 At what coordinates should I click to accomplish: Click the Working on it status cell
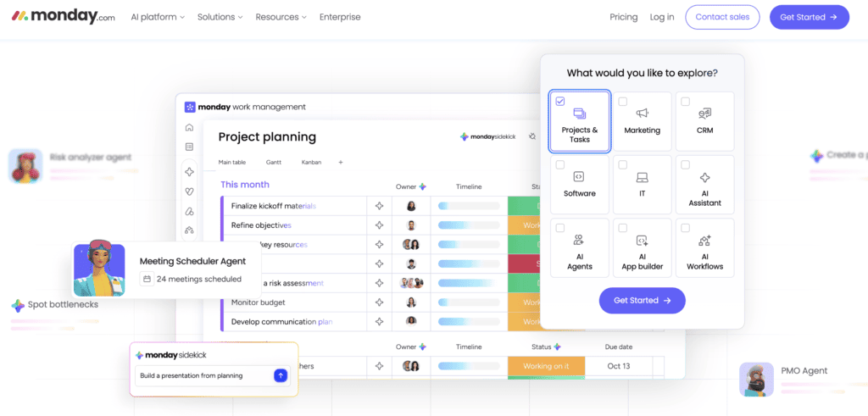(x=546, y=366)
